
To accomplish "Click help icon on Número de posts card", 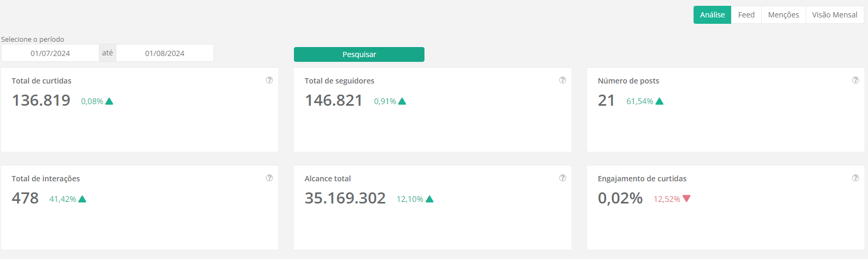I will click(x=855, y=80).
